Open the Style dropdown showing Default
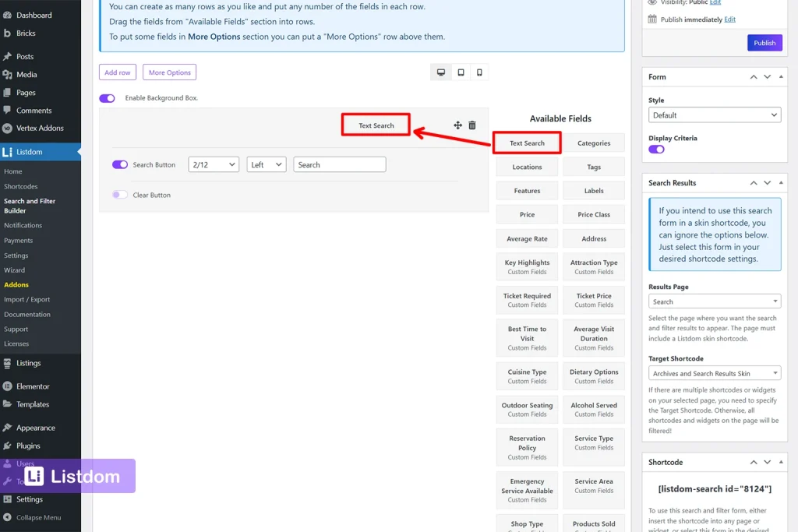 714,115
